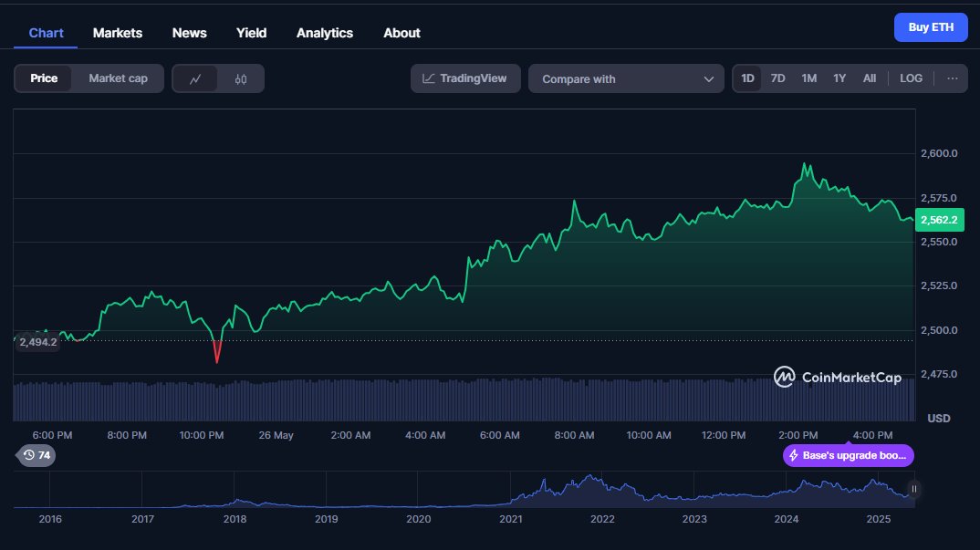Click the CoinMarketCap watermark logo

tap(785, 377)
